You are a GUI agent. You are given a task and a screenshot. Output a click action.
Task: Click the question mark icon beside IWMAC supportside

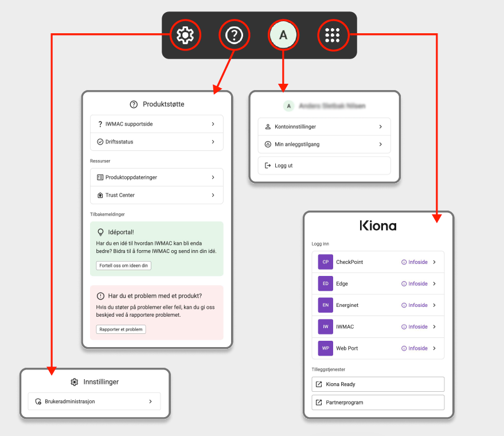[100, 124]
